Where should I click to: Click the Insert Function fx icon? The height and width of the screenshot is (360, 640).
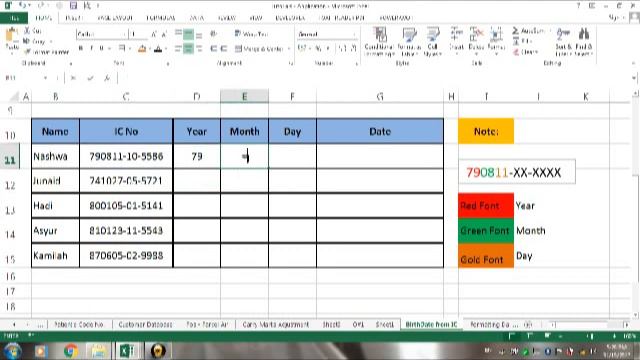point(107,78)
